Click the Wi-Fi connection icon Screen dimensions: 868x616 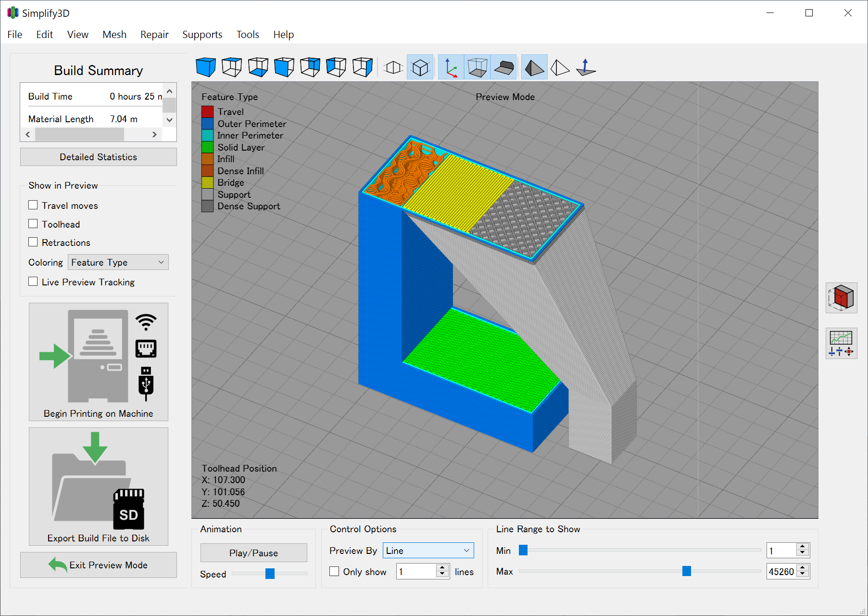click(146, 322)
